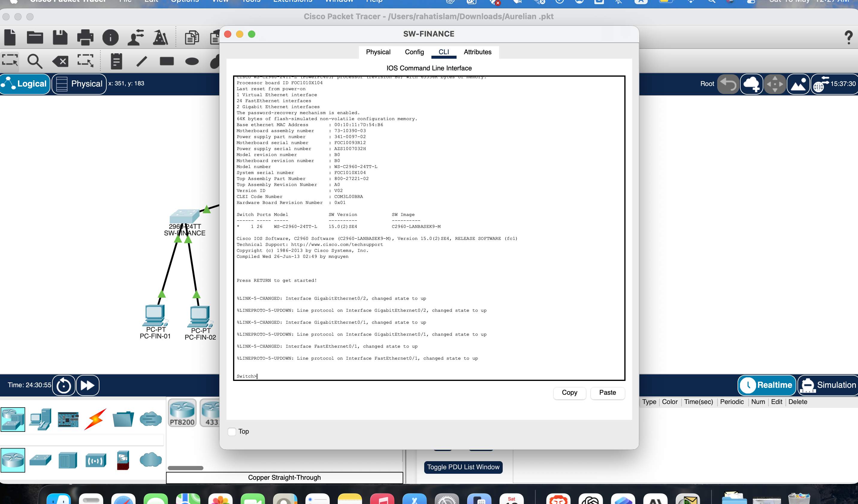Screen dimensions: 858x504
Task: Open a file with folder icon
Action: tap(35, 37)
